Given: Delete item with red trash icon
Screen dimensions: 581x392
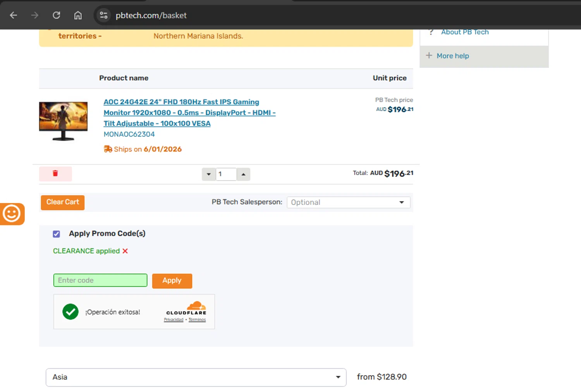Looking at the screenshot, I should (55, 174).
